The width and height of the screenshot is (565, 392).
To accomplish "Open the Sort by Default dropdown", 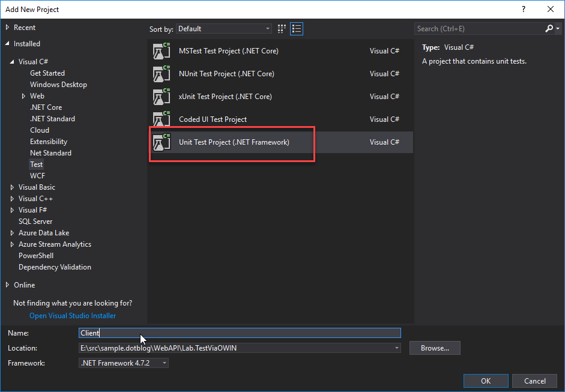I will click(x=224, y=29).
